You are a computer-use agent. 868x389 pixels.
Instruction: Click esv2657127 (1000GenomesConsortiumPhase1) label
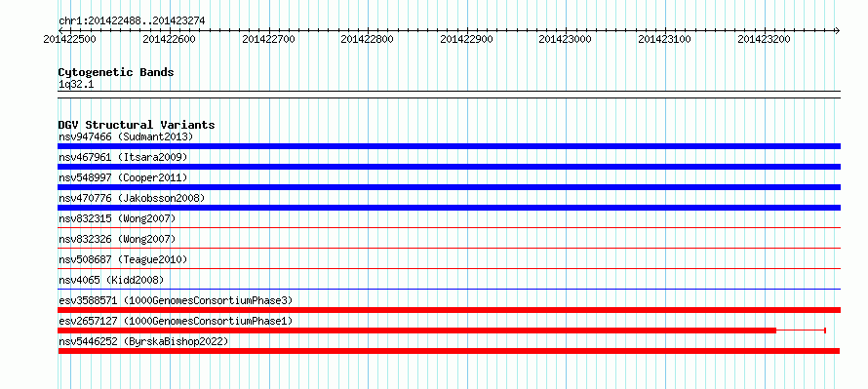pyautogui.click(x=176, y=321)
